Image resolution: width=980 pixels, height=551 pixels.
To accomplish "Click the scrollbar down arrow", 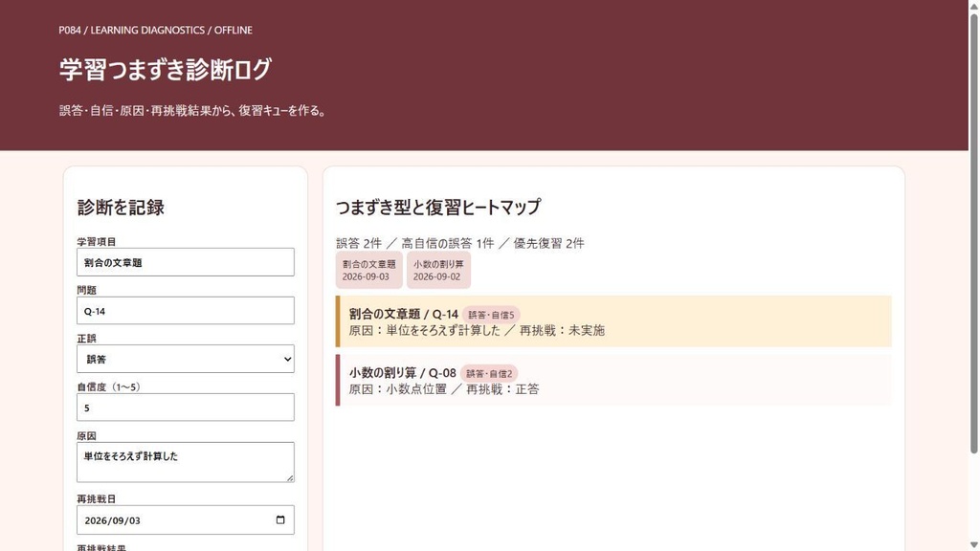I will [973, 546].
